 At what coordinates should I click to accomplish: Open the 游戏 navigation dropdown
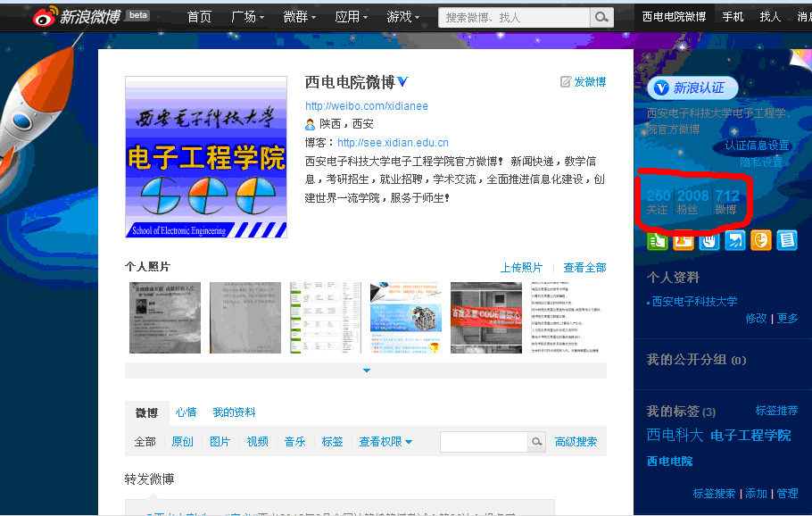404,17
